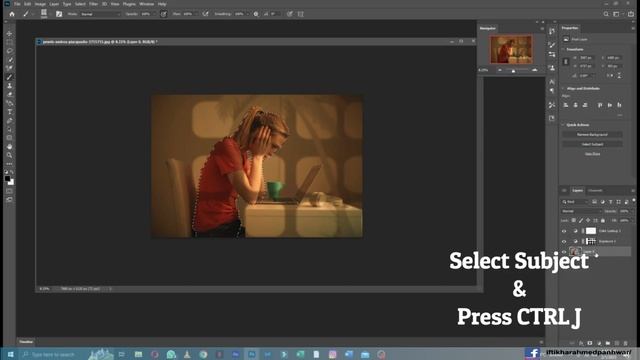
Task: Open the Image menu
Action: (x=40, y=4)
